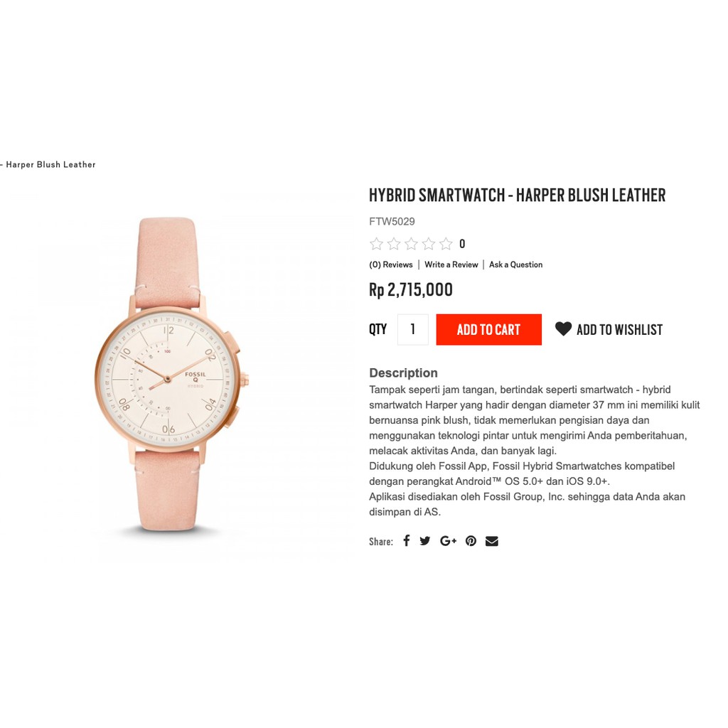Click ADD TO WISHLIST text
Image resolution: width=728 pixels, height=728 pixels.
(x=619, y=330)
